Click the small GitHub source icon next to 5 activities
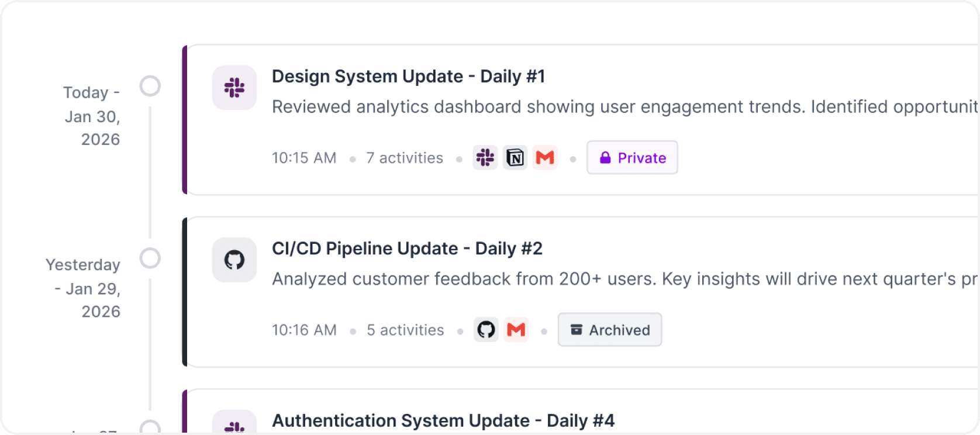This screenshot has height=435, width=980. [486, 330]
